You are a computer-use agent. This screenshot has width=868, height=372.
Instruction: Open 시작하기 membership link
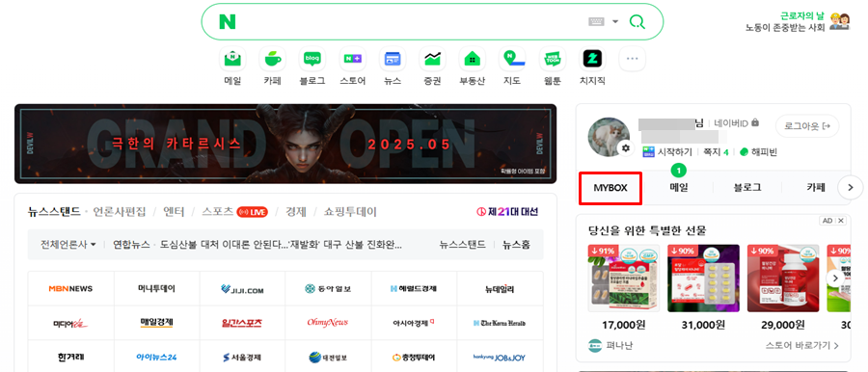tap(667, 151)
